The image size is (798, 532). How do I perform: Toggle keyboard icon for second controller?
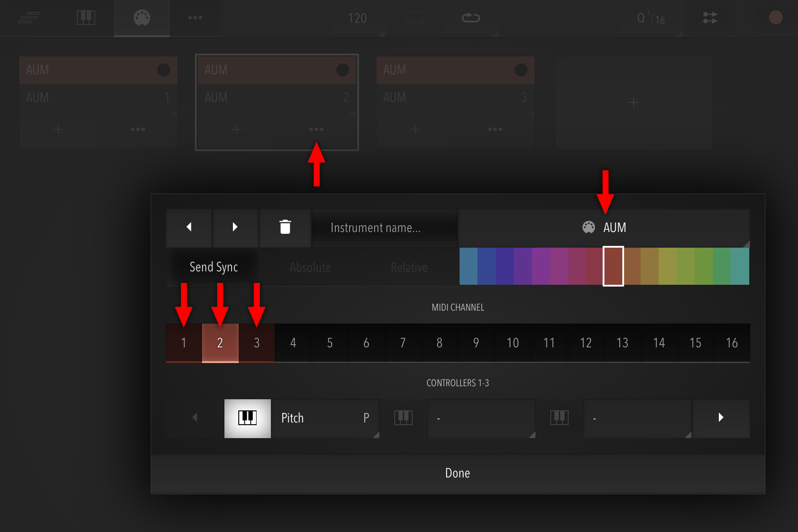tap(403, 418)
